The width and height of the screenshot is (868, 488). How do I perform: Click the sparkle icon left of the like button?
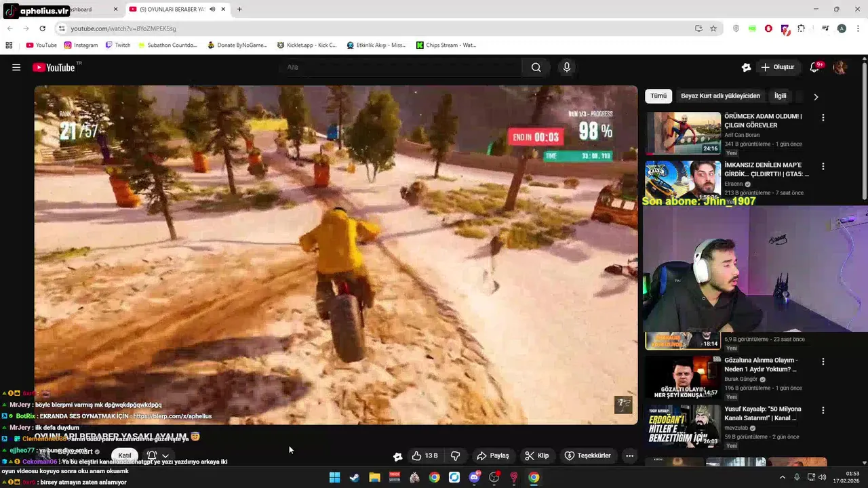(397, 456)
